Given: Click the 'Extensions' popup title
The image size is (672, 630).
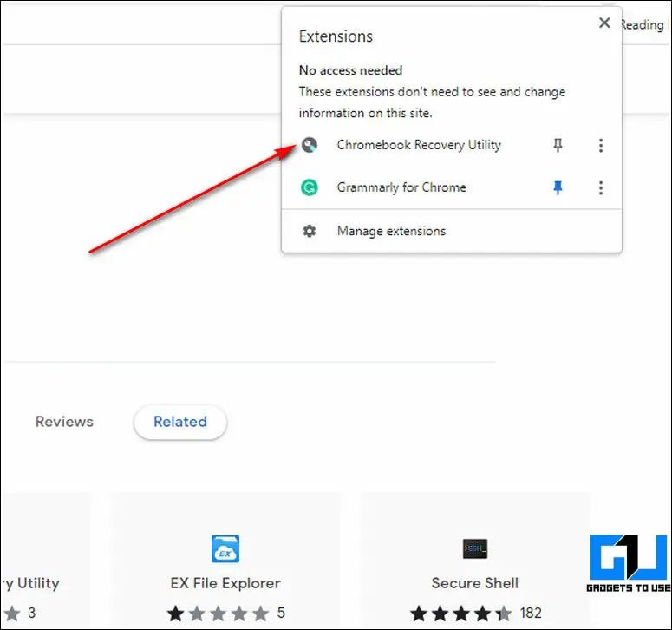Looking at the screenshot, I should (x=336, y=36).
